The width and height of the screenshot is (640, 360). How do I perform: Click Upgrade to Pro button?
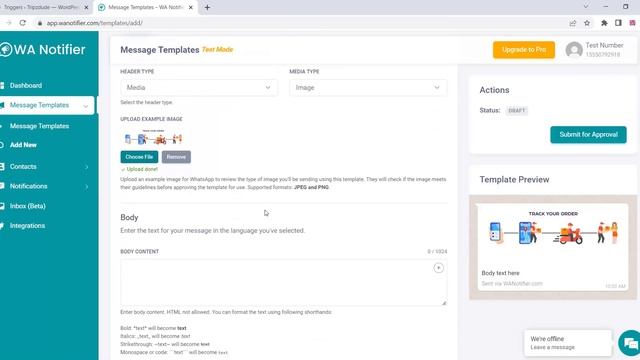(x=524, y=49)
